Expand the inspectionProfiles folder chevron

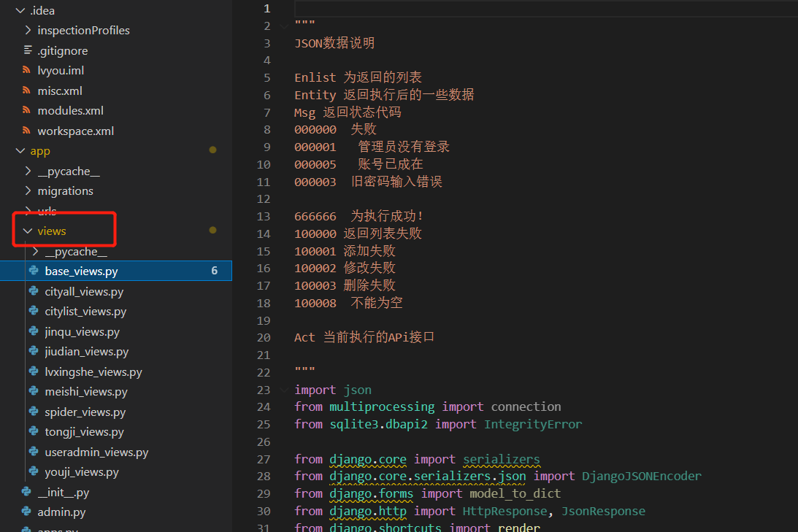(x=28, y=31)
